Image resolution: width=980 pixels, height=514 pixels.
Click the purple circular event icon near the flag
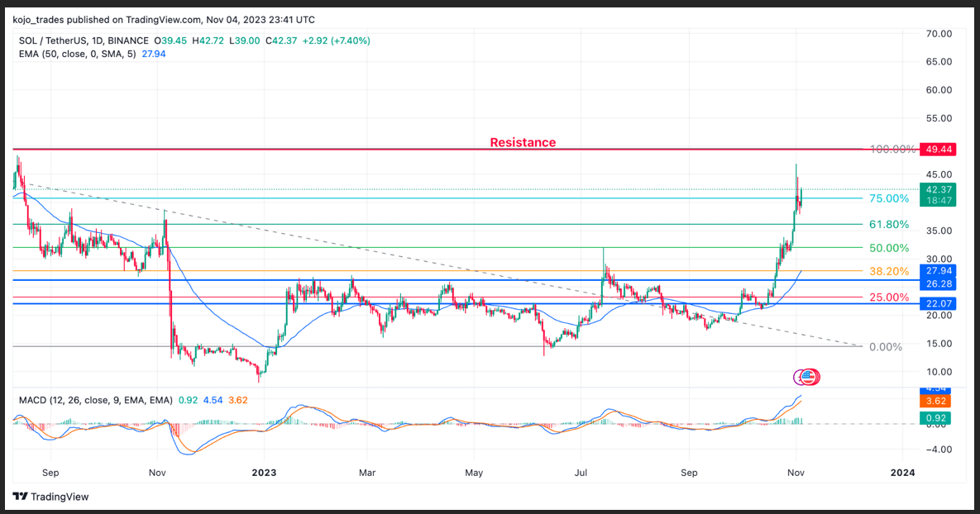pos(799,377)
